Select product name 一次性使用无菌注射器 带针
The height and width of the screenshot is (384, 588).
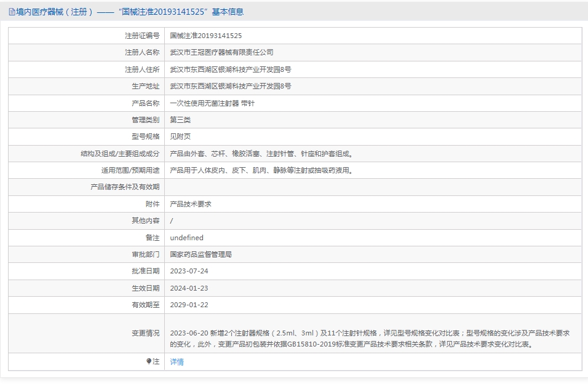212,103
